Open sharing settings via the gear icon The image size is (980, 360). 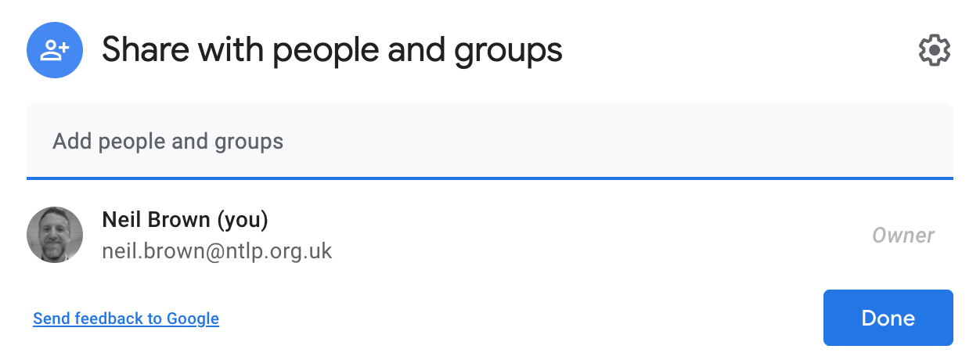(x=934, y=51)
